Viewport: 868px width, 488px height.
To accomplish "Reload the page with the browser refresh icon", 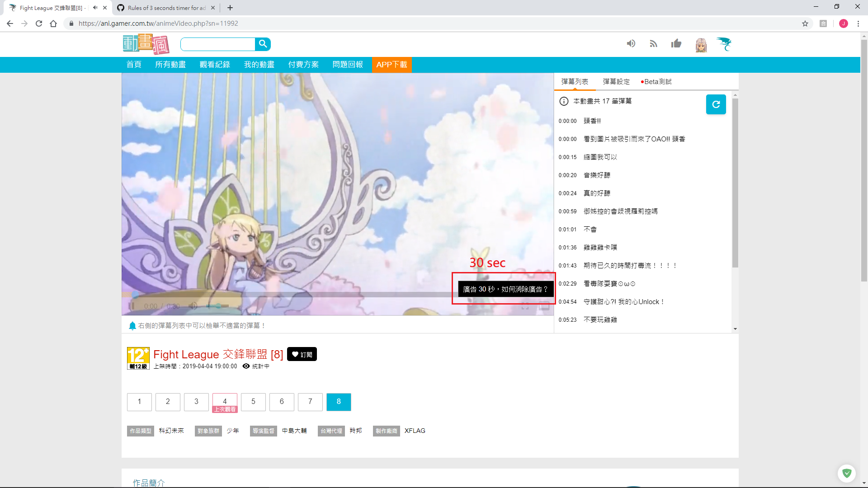I will click(x=39, y=23).
